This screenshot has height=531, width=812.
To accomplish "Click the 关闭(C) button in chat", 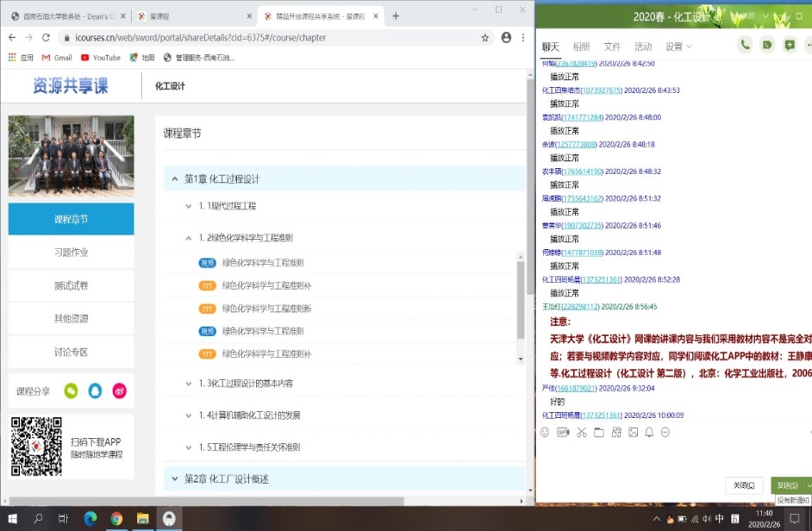I will pyautogui.click(x=743, y=485).
